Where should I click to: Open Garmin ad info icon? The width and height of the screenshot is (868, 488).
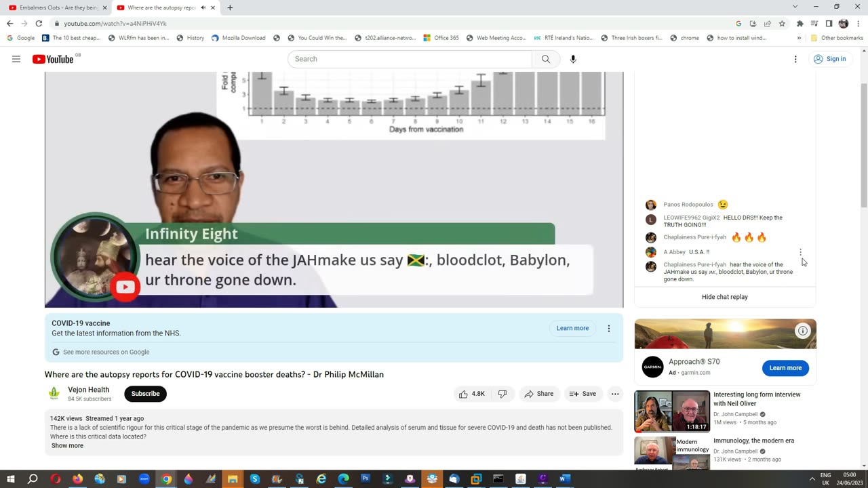(x=802, y=331)
